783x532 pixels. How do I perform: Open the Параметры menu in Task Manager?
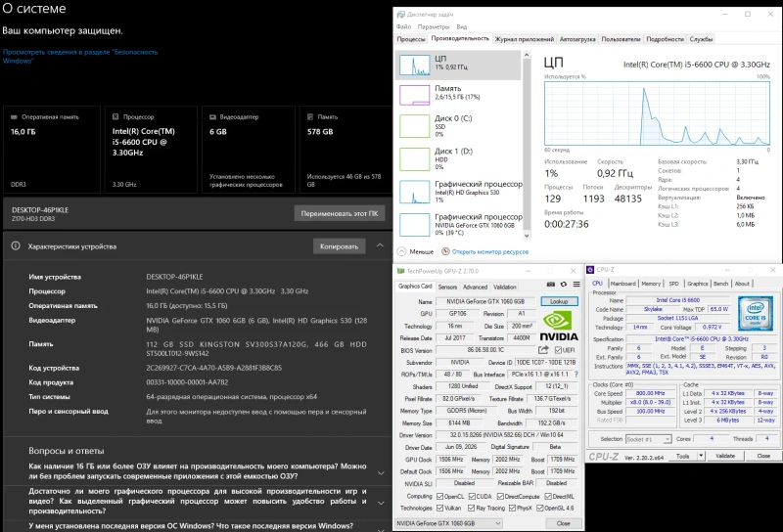434,27
